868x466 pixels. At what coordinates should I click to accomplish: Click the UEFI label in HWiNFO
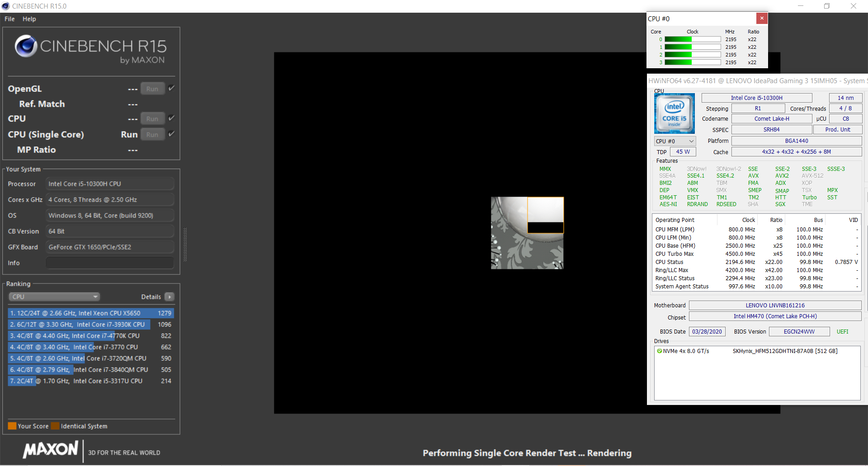(x=842, y=332)
